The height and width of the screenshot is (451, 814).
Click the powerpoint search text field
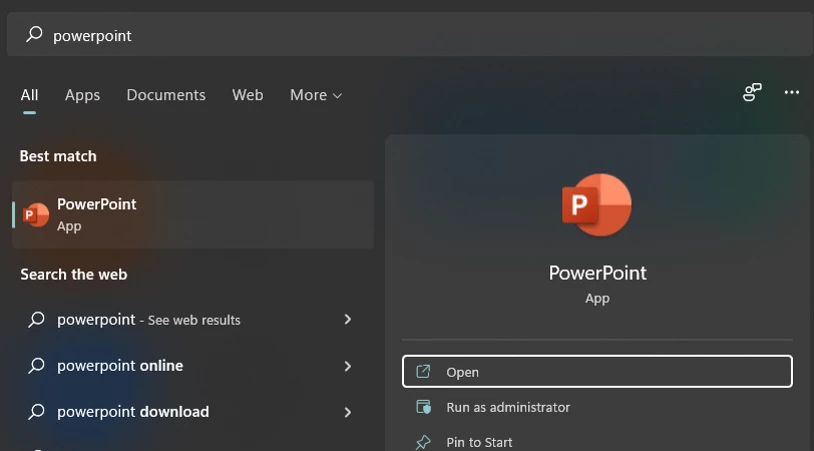pyautogui.click(x=410, y=34)
